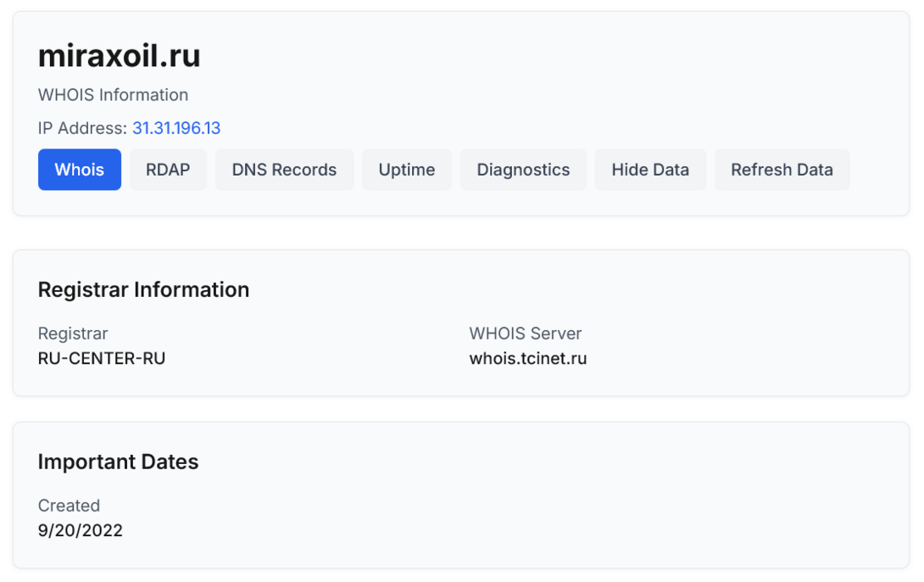
Task: View the DNS Records tab
Action: [284, 170]
